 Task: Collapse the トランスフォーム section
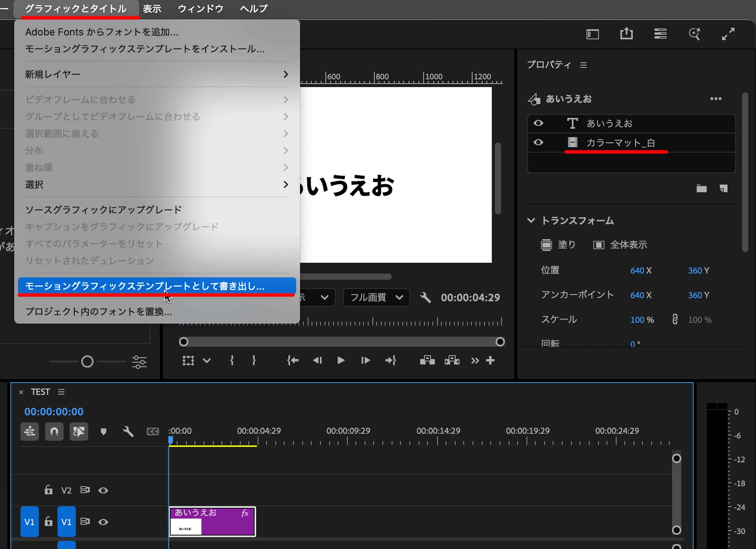[x=531, y=220]
